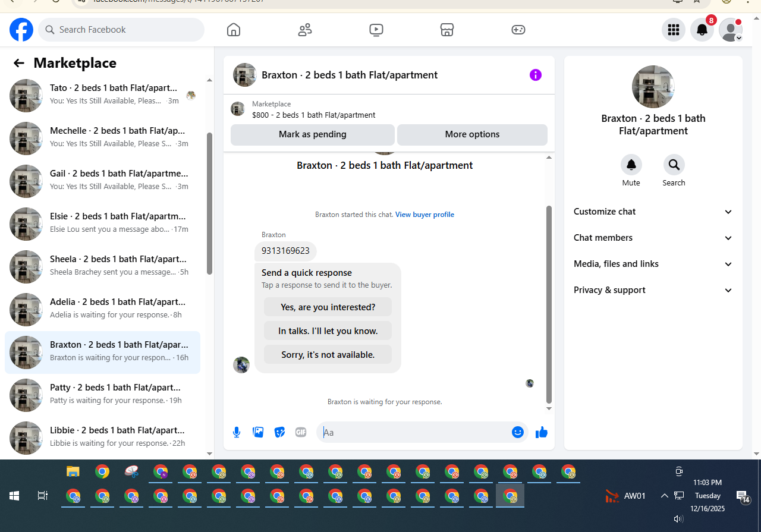Open Snipping Tool on taskbar
The height and width of the screenshot is (532, 761).
click(131, 472)
